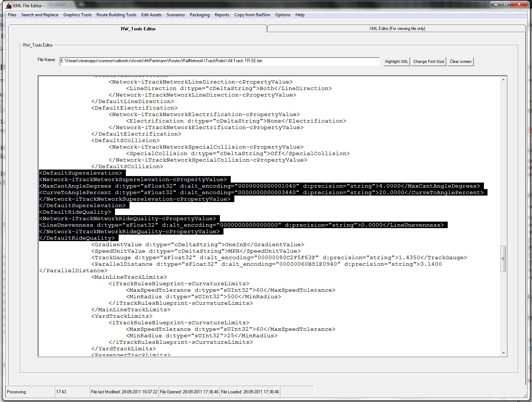532x402 pixels.
Task: Click the CurveToAnglePercent line
Action: 261,193
